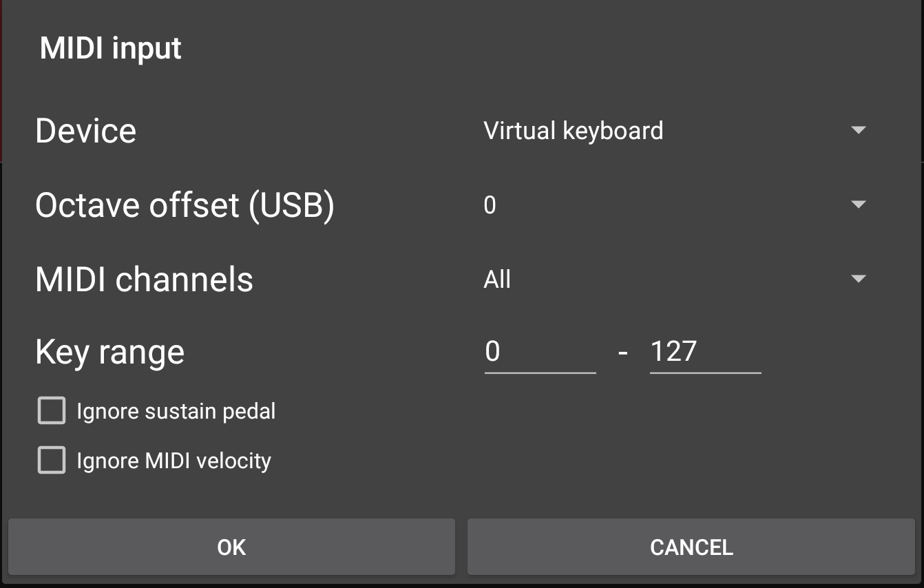Click the Device setting label
Screen dimensions: 924x588
click(86, 131)
